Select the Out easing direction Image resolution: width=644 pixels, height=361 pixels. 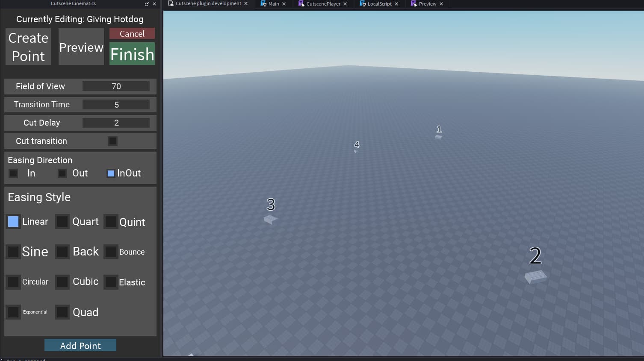pyautogui.click(x=62, y=173)
